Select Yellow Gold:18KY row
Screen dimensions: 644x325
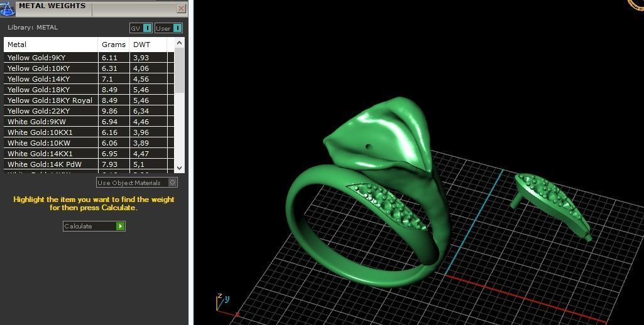click(89, 90)
